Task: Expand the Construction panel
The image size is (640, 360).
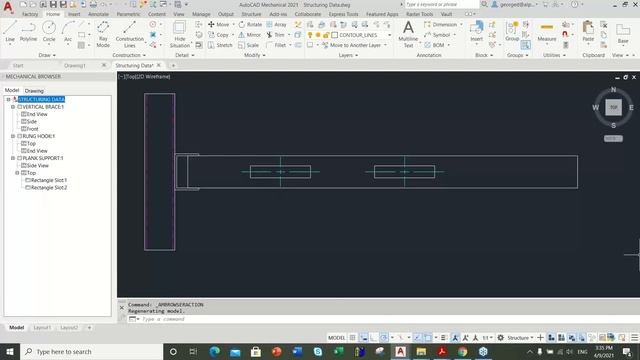Action: [x=129, y=55]
